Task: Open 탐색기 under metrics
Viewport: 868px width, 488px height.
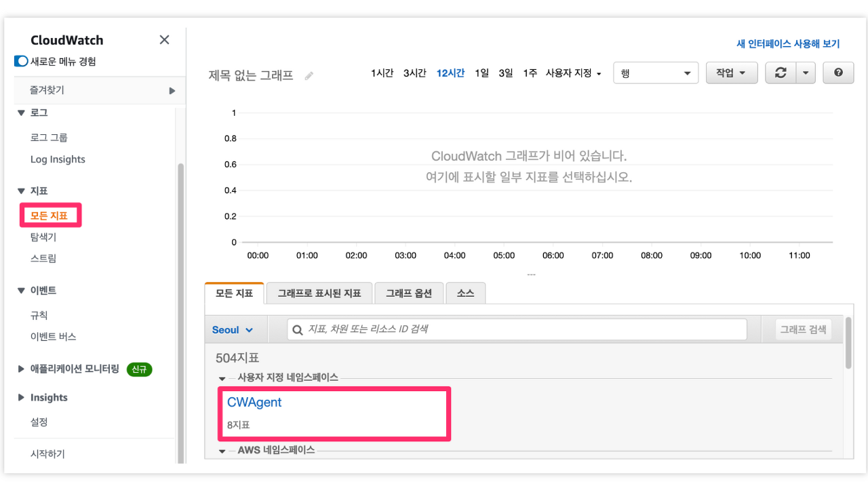Action: (x=43, y=237)
